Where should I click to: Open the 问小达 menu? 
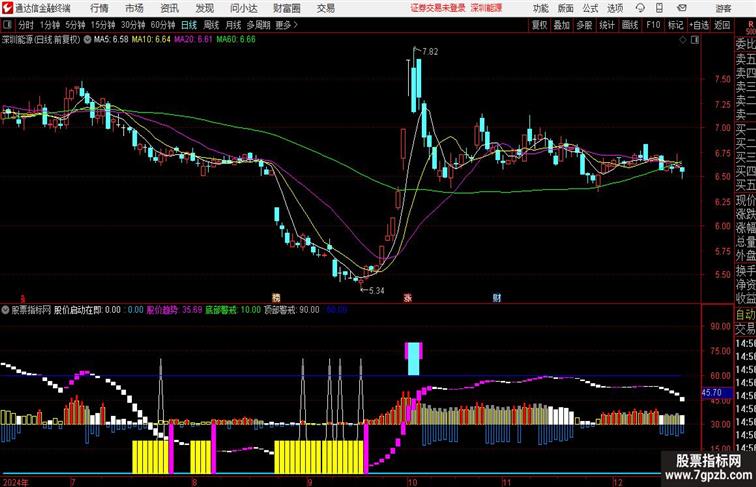[x=244, y=8]
